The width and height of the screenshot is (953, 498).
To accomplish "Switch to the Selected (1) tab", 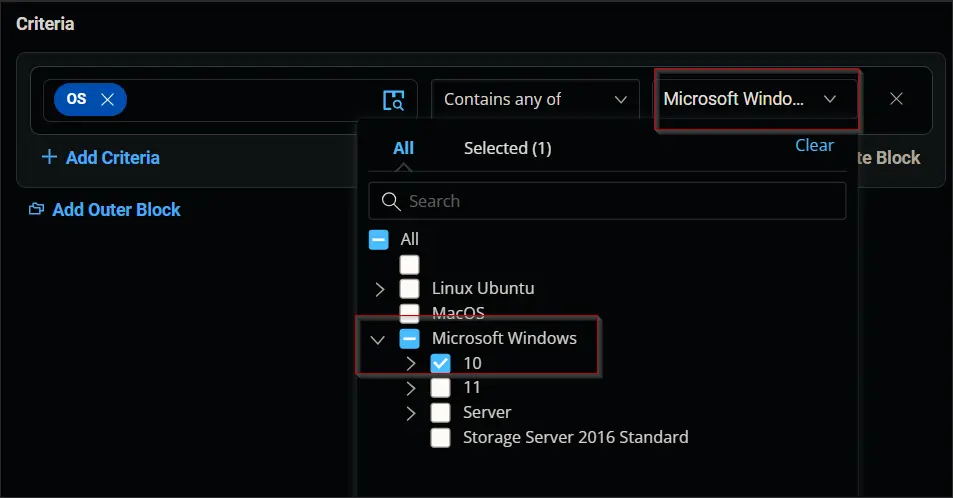I will [507, 148].
